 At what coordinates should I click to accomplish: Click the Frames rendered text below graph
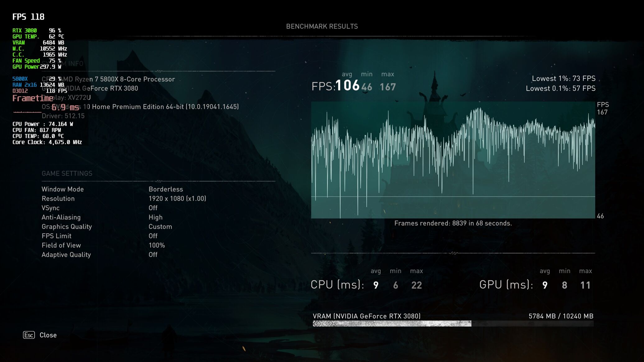(453, 223)
